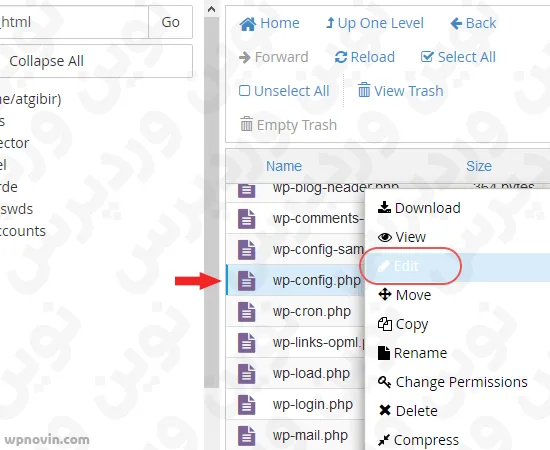Click the file icon of wp-links-opml row
Image resolution: width=550 pixels, height=450 pixels.
[x=247, y=342]
